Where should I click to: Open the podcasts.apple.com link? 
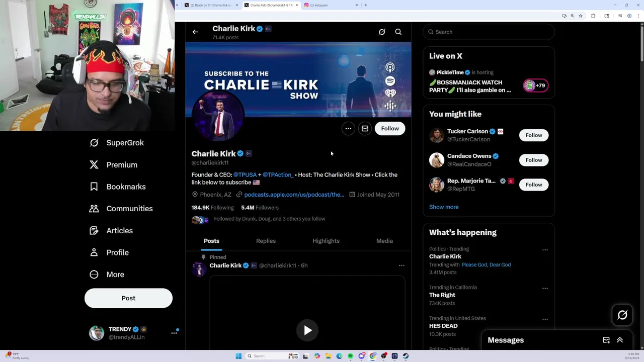[x=294, y=195]
